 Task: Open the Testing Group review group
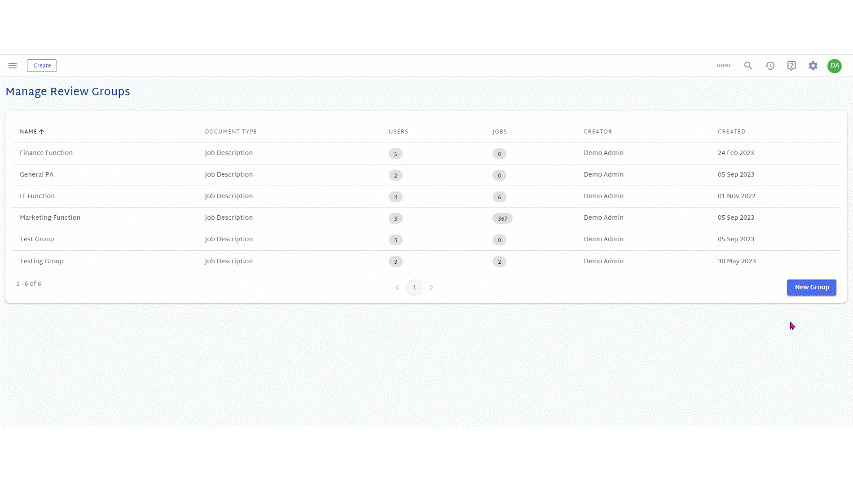41,261
